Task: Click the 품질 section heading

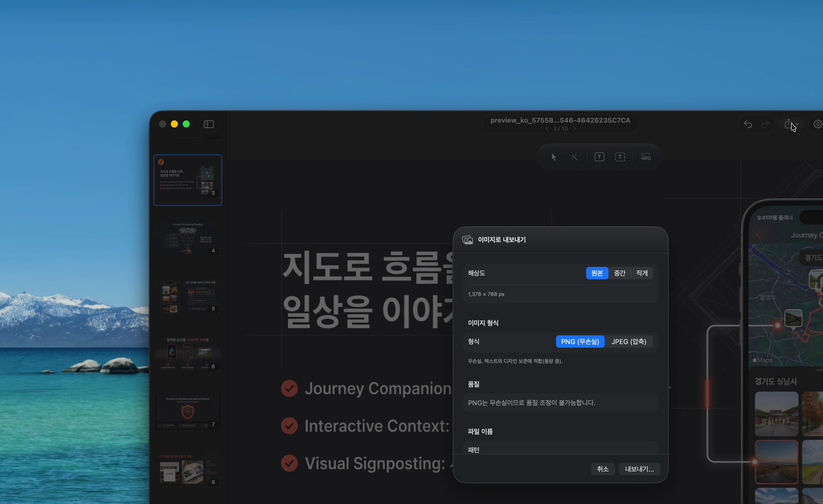Action: (x=474, y=384)
